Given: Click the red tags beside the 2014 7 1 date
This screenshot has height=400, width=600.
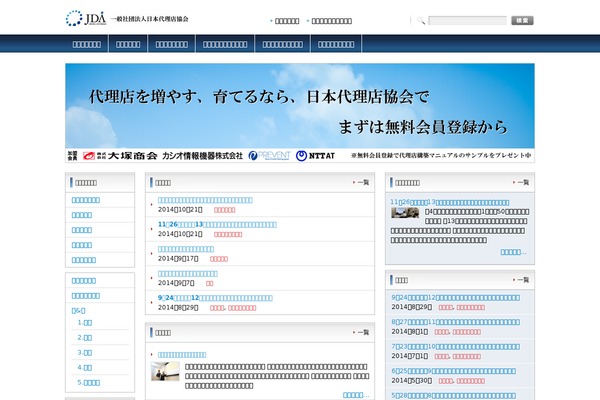Looking at the screenshot, I should [x=458, y=356].
